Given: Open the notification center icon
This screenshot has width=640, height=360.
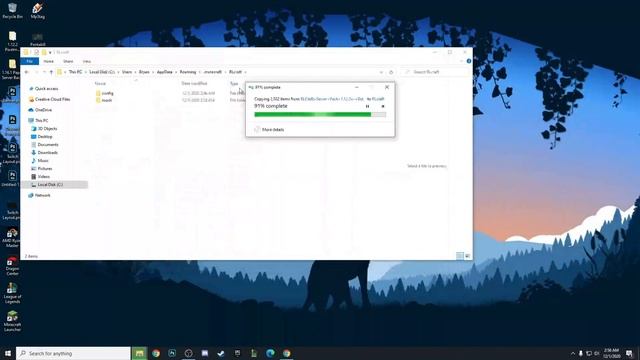Looking at the screenshot, I should (629, 353).
